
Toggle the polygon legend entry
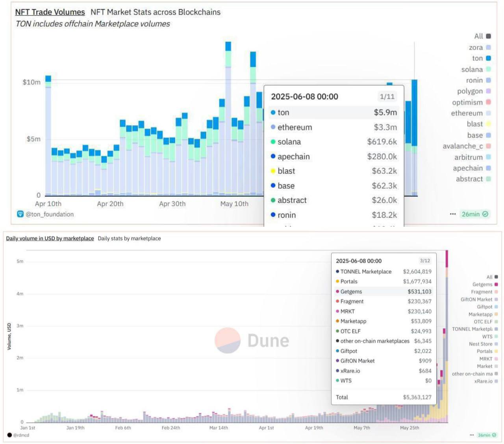pos(474,91)
